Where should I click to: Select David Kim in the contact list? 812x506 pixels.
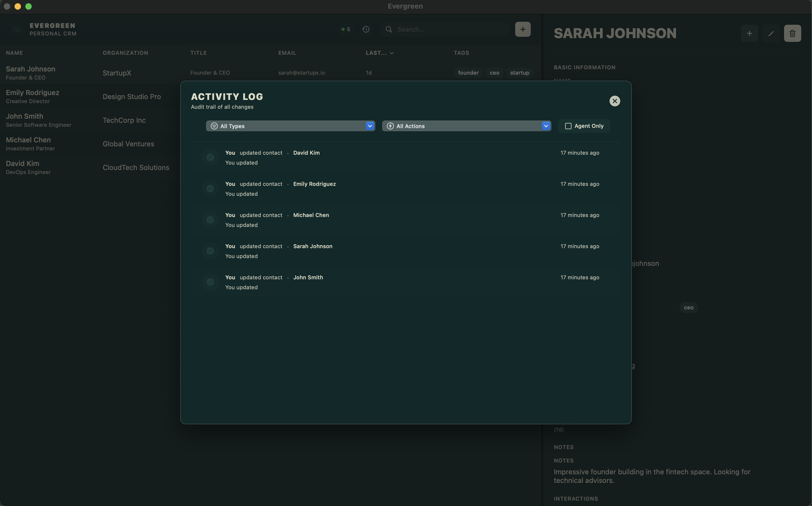coord(22,164)
